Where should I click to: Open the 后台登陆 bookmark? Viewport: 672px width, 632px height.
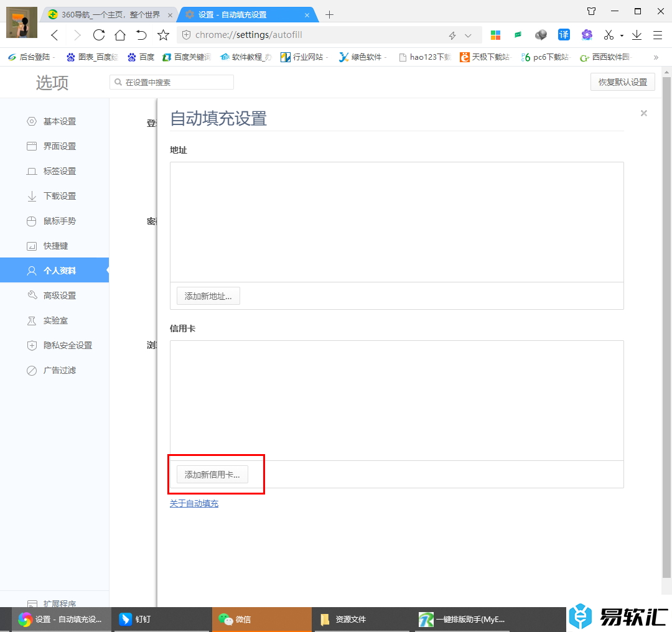point(32,57)
